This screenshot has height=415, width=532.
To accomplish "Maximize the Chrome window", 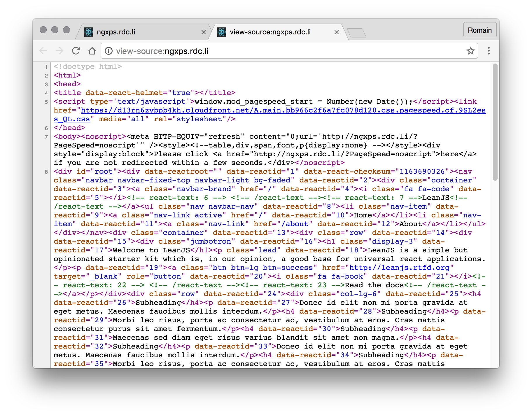I will (x=66, y=30).
